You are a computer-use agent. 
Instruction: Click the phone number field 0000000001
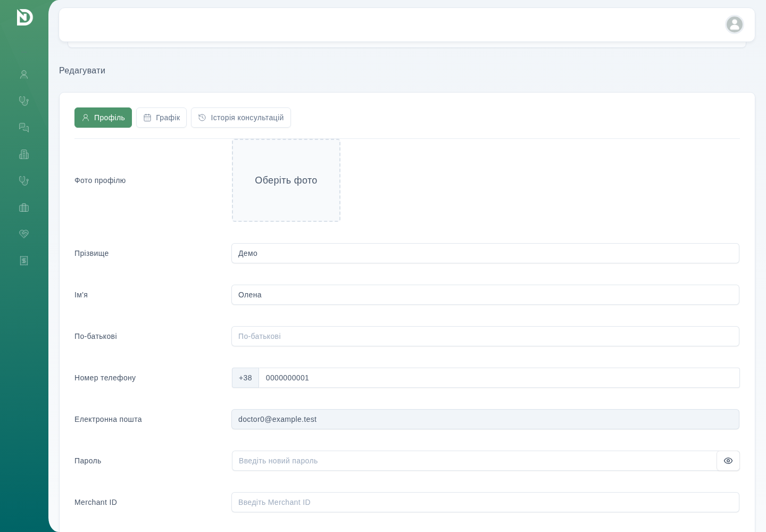coord(499,378)
